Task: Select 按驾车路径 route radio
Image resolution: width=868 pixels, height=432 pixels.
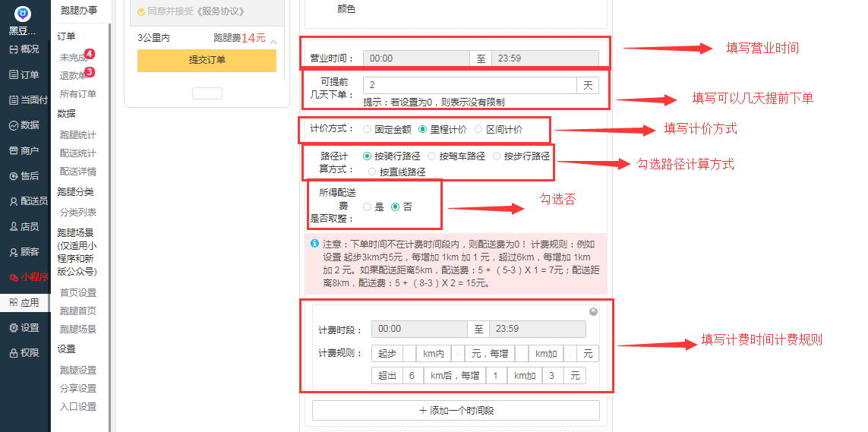Action: (x=432, y=156)
